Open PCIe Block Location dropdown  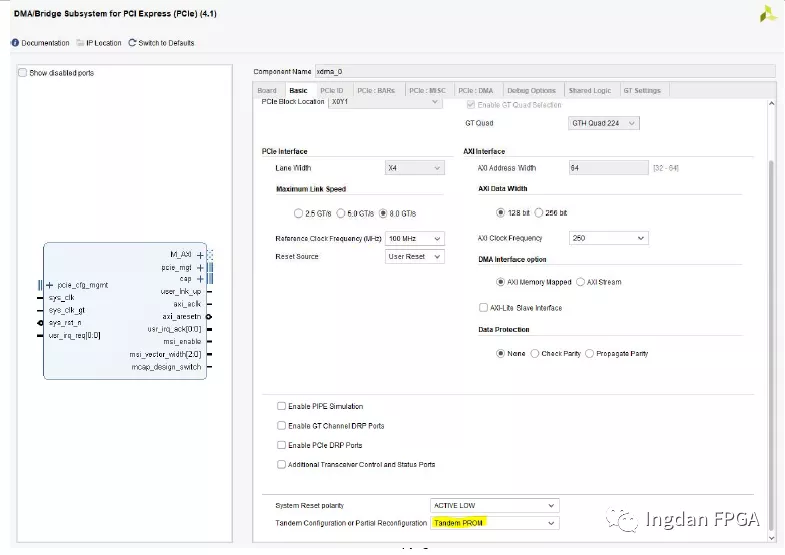click(x=385, y=102)
